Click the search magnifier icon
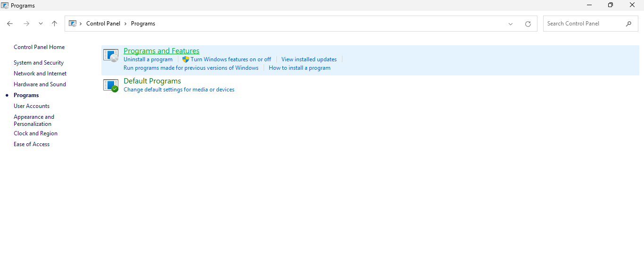The image size is (644, 280). [628, 24]
